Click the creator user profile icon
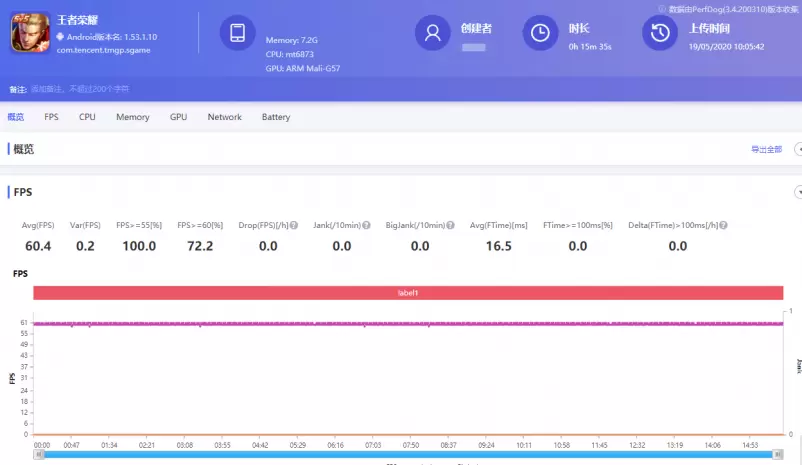Viewport: 802px width, 465px height. point(432,33)
